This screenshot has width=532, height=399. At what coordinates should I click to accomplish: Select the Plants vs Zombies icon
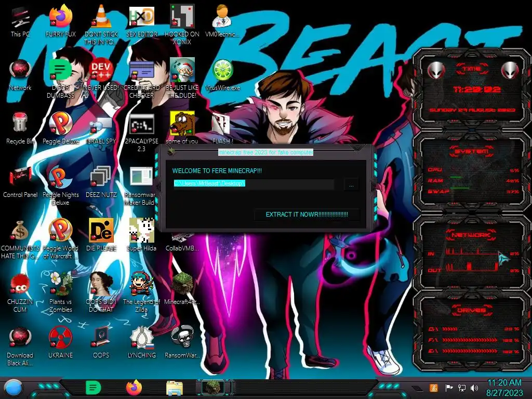(61, 292)
